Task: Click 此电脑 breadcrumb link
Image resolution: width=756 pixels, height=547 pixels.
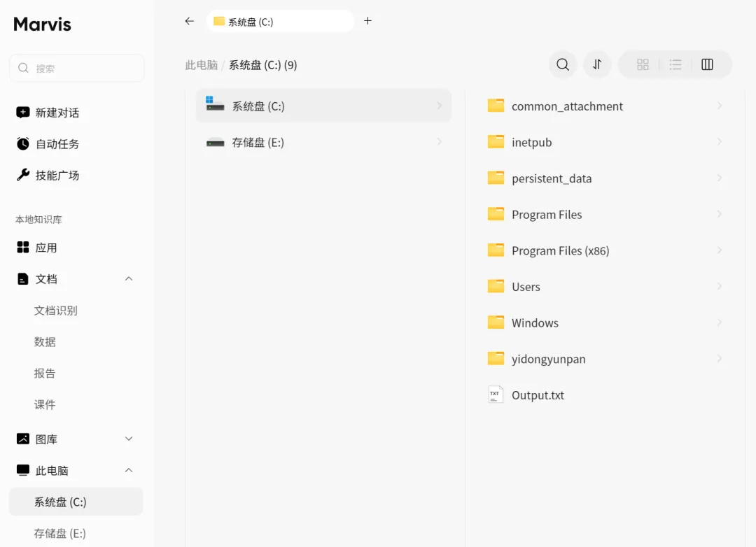Action: (202, 65)
